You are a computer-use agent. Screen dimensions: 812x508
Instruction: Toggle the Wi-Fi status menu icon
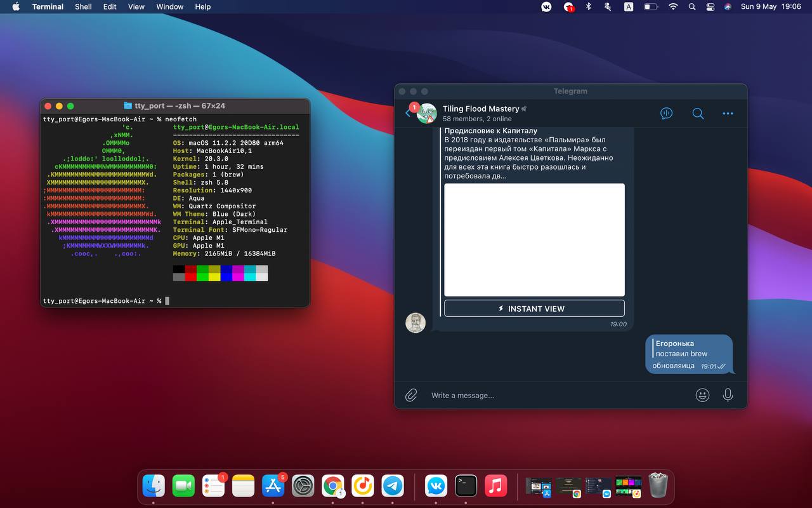coord(672,7)
